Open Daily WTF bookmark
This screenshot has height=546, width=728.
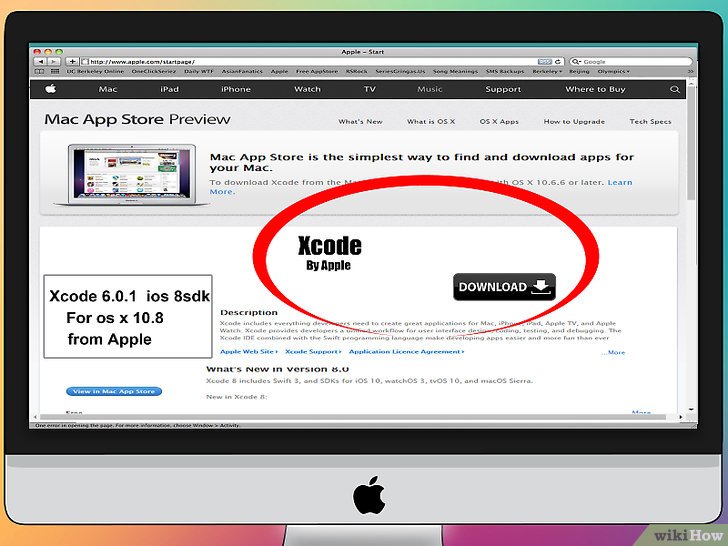pyautogui.click(x=199, y=72)
